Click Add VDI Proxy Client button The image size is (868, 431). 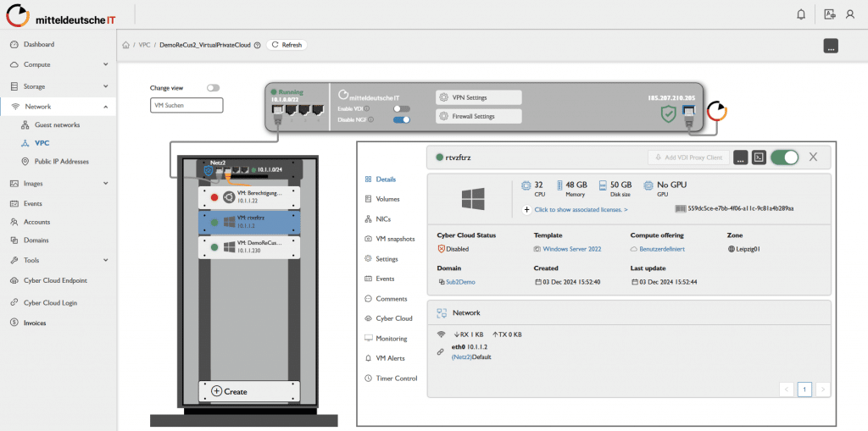689,157
